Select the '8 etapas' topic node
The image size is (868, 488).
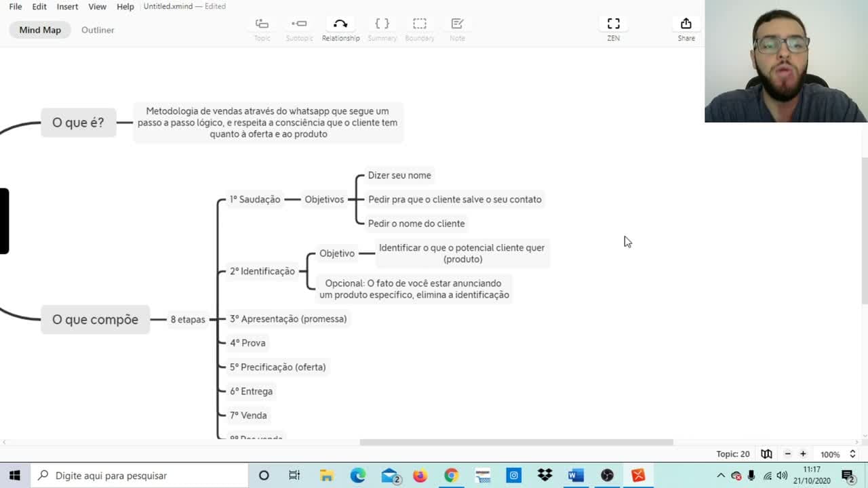pos(188,319)
